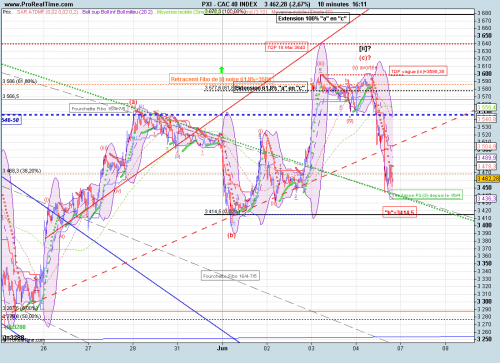The width and height of the screenshot is (500, 363).
Task: Click the 07 date on time axis
Action: coord(400,348)
